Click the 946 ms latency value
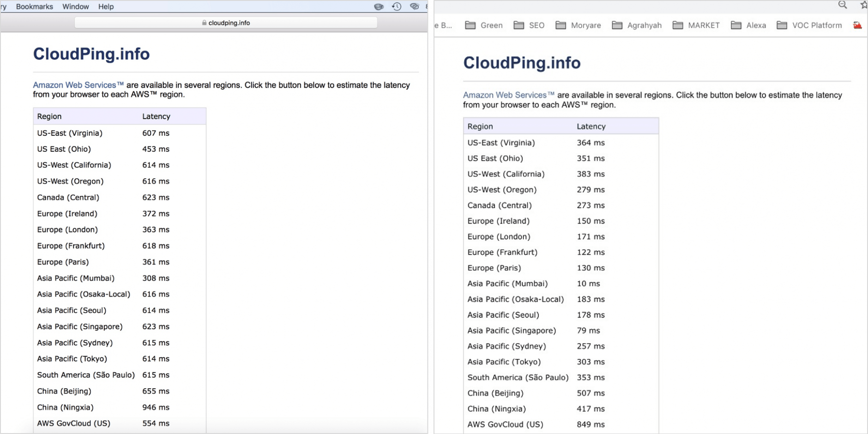 click(x=156, y=408)
